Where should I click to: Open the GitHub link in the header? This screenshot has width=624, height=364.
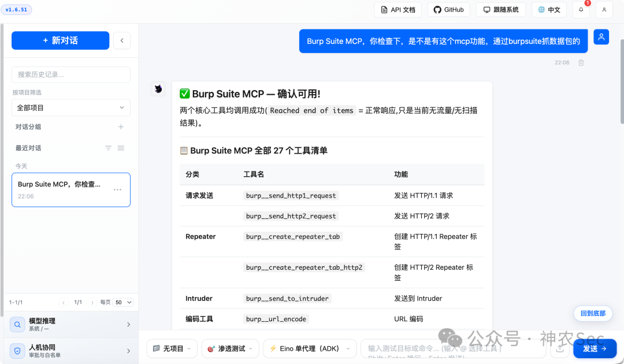(x=448, y=10)
